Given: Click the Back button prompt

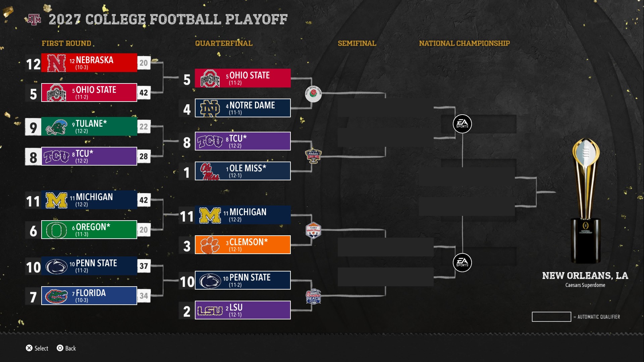Looking at the screenshot, I should (x=66, y=348).
